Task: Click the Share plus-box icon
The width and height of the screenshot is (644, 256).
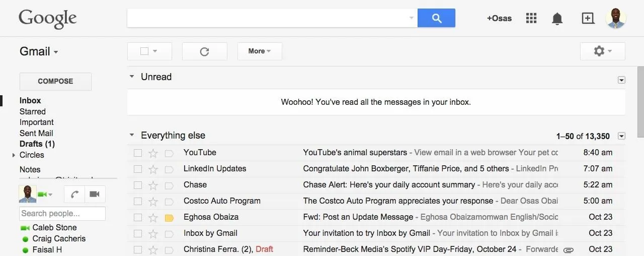Action: click(x=588, y=18)
